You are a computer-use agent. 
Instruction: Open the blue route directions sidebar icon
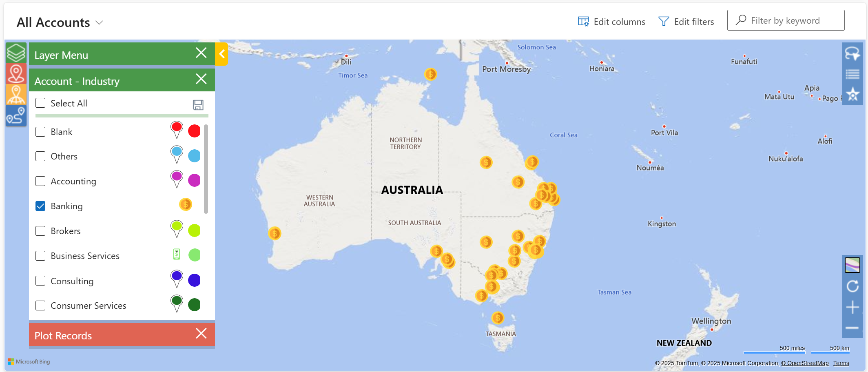pos(16,116)
